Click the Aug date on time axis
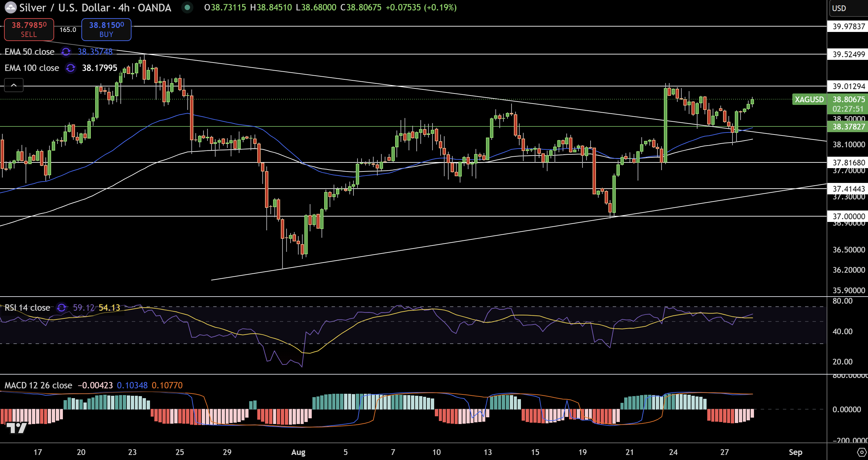 coord(298,452)
